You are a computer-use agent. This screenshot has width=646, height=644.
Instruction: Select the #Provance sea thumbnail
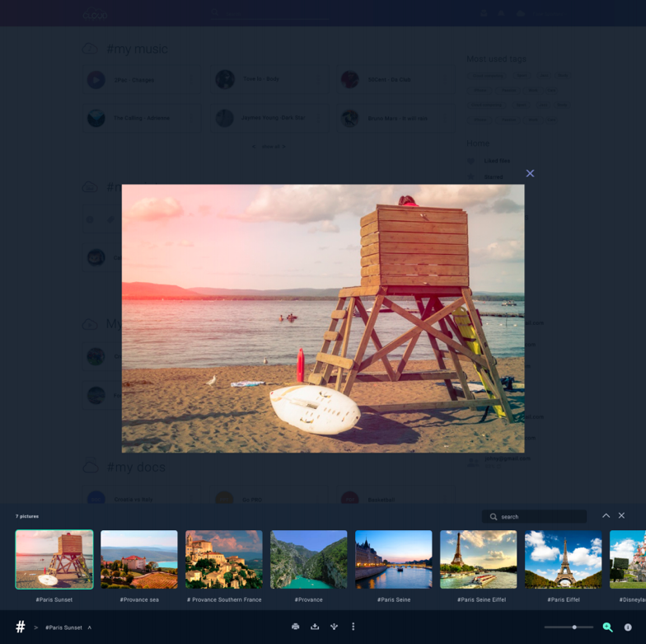(139, 559)
